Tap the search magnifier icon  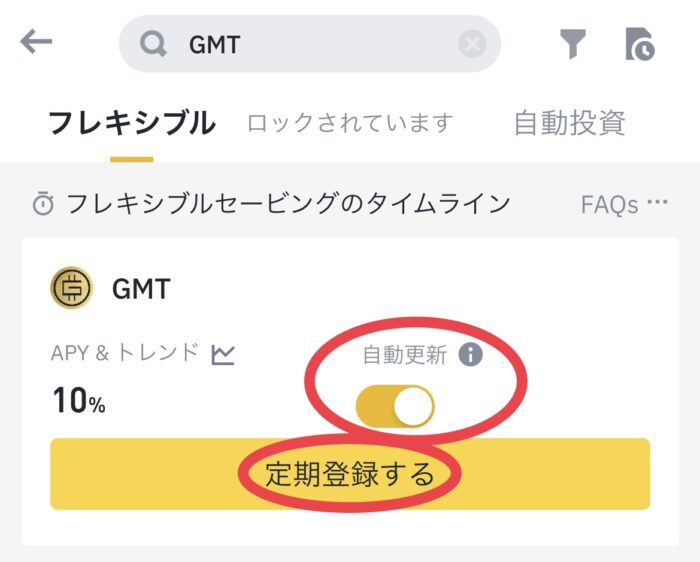153,44
